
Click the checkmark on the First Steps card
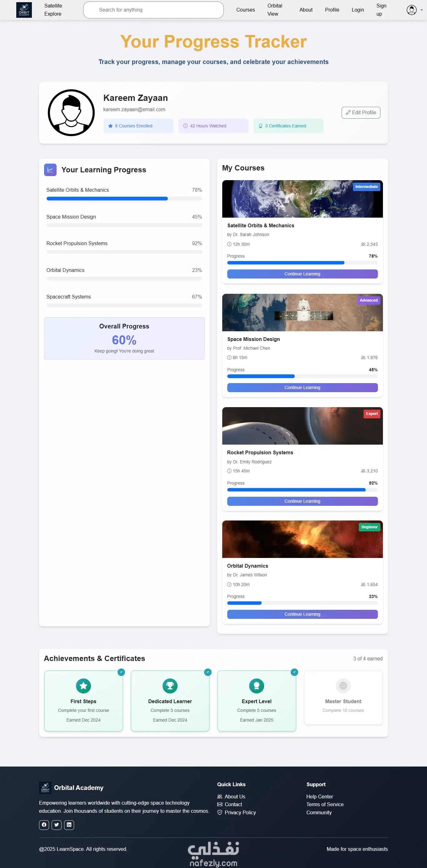point(121,672)
